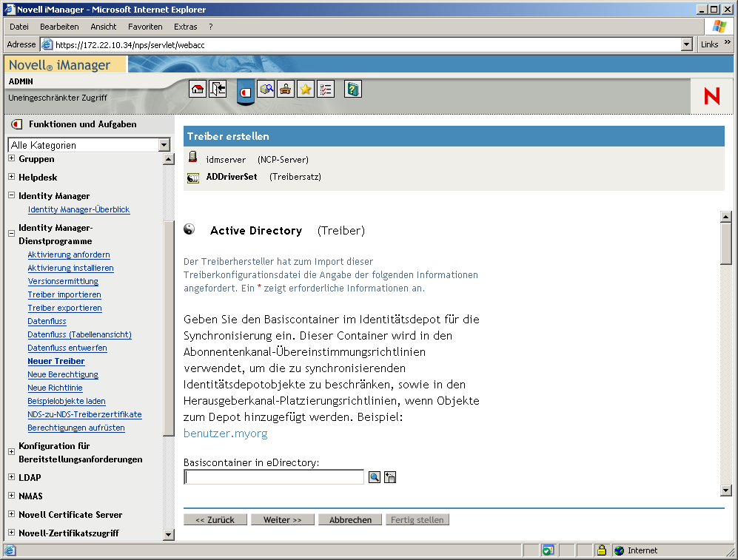Open Preferences via the checklist icon
Screen dimensions: 738x560
point(325,88)
